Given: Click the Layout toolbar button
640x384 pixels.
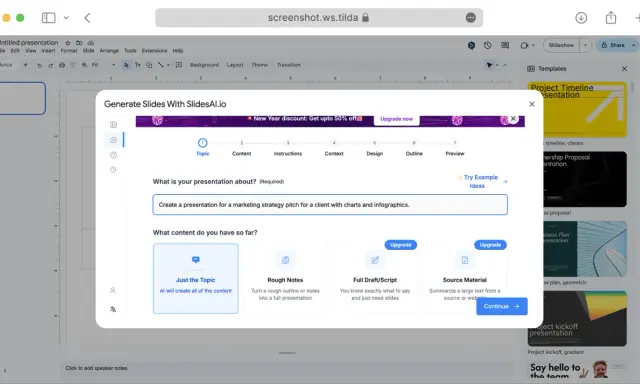Looking at the screenshot, I should pyautogui.click(x=235, y=65).
